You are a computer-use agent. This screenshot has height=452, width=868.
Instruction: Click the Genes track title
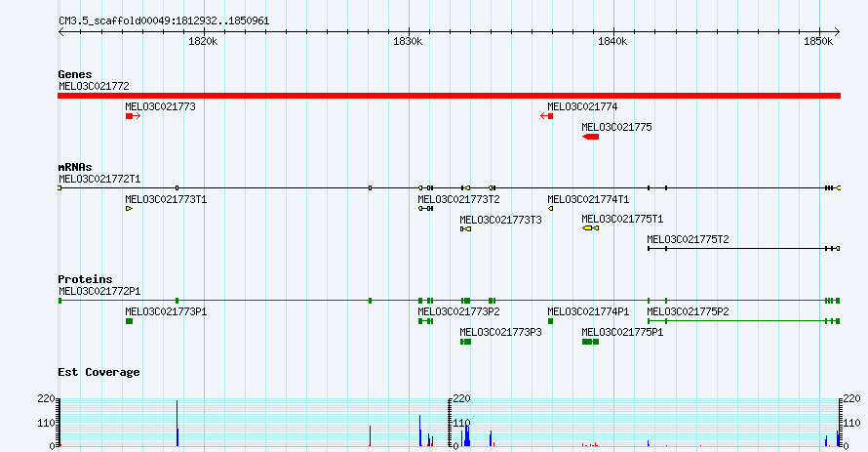(x=75, y=74)
